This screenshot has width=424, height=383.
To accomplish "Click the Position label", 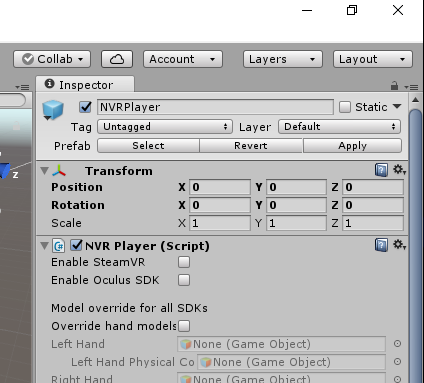I will [77, 187].
